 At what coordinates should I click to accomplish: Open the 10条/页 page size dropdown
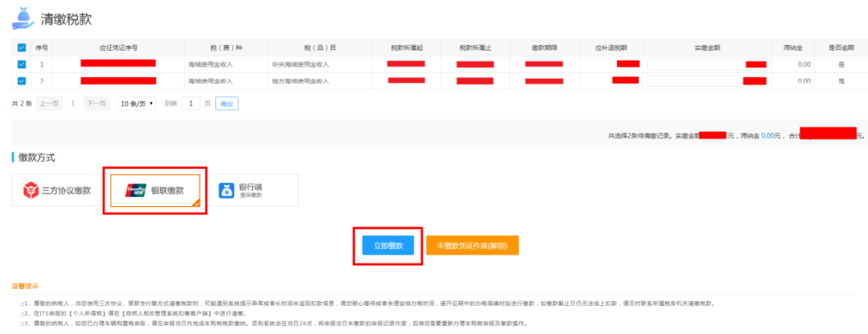[x=137, y=104]
